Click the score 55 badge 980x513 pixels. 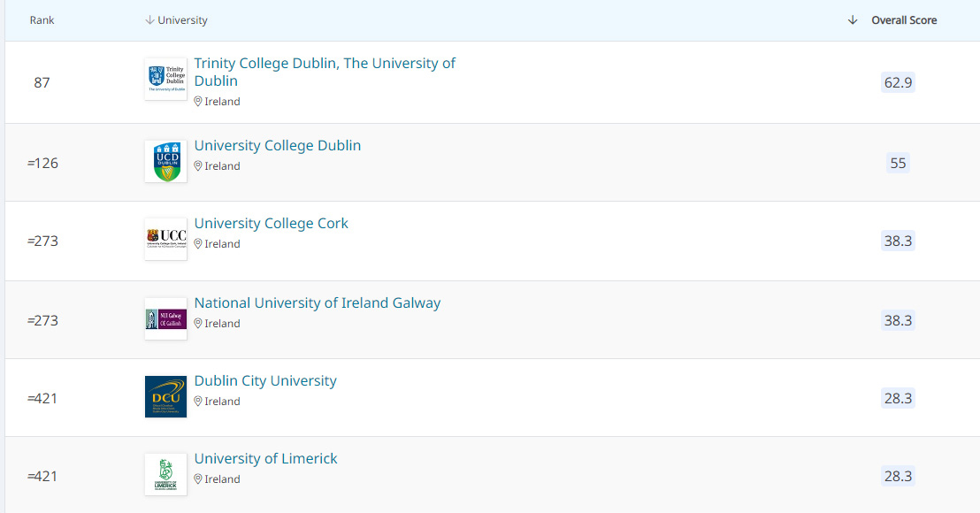(x=898, y=163)
